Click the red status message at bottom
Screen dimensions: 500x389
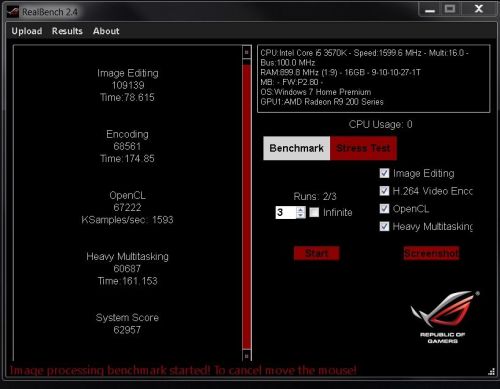183,370
